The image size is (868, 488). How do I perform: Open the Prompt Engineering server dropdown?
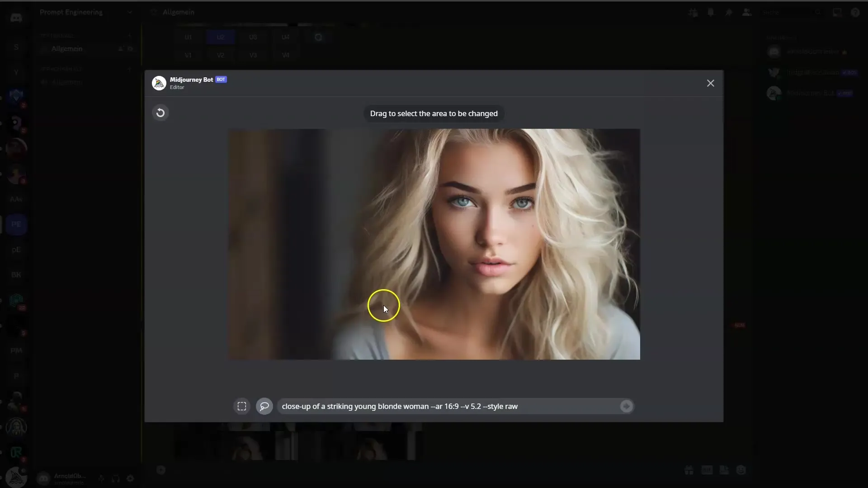[86, 12]
